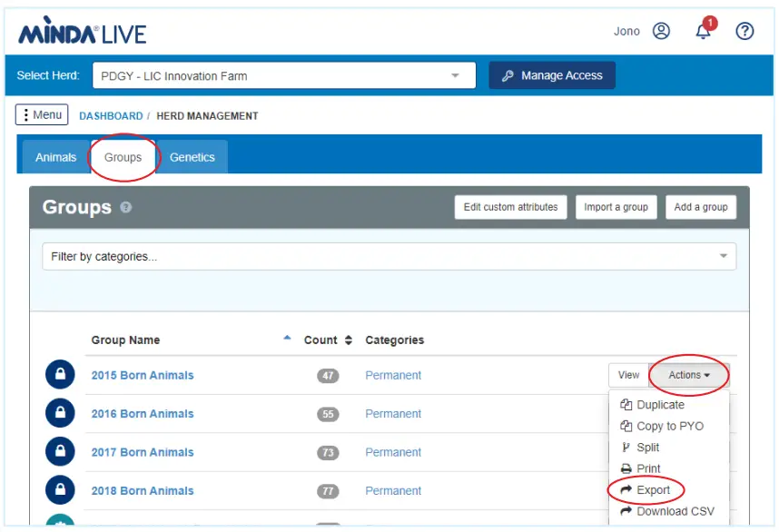Image resolution: width=779 pixels, height=532 pixels.
Task: Click lock icon for 2016 Born Animals
Action: 60,413
